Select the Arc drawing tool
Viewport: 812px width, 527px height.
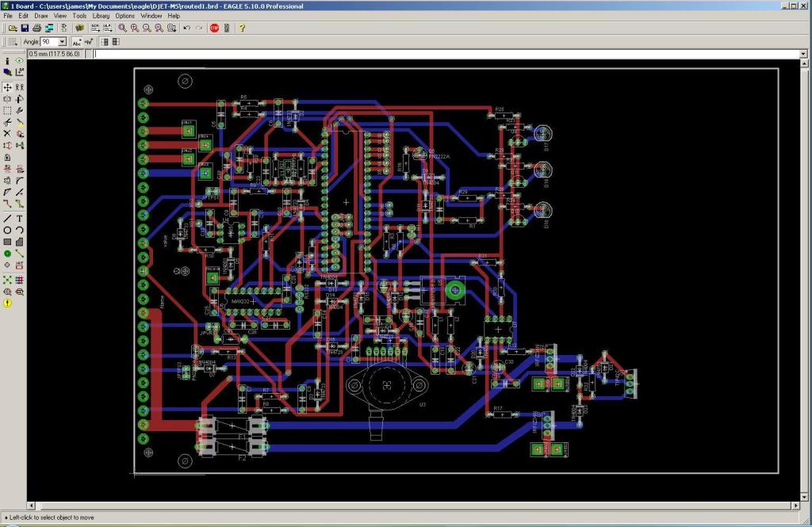tap(19, 230)
